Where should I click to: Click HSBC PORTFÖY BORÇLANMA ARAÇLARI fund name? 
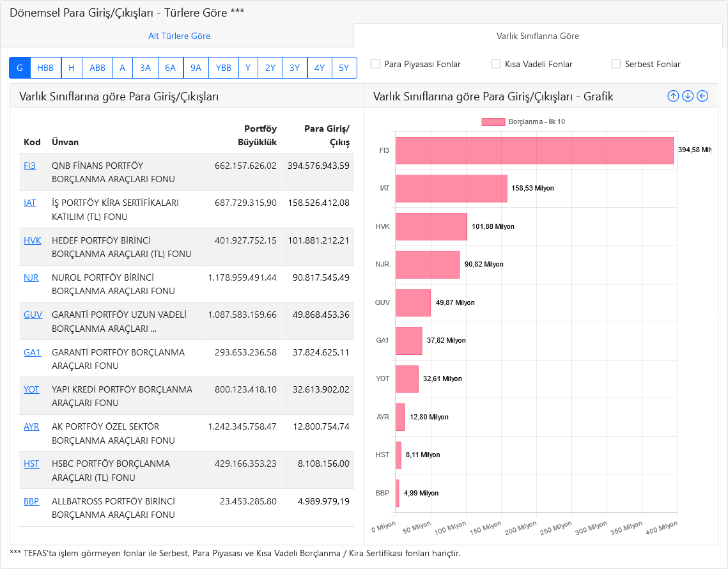(111, 471)
